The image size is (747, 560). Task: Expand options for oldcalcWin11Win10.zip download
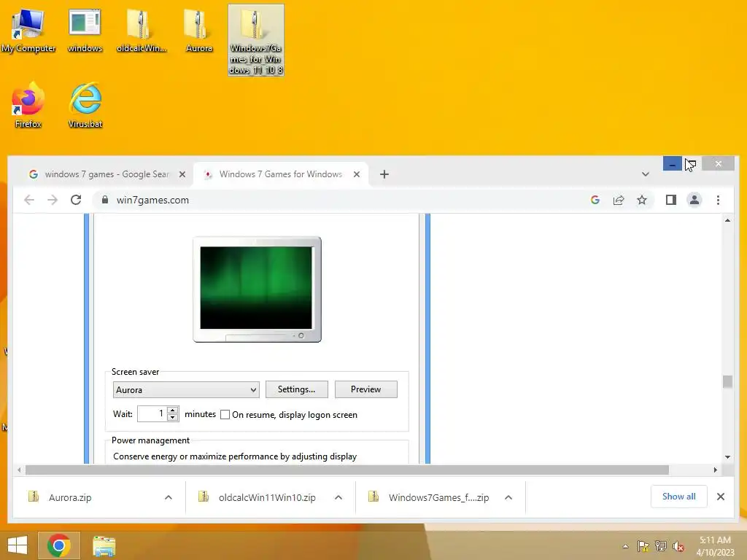coord(338,497)
